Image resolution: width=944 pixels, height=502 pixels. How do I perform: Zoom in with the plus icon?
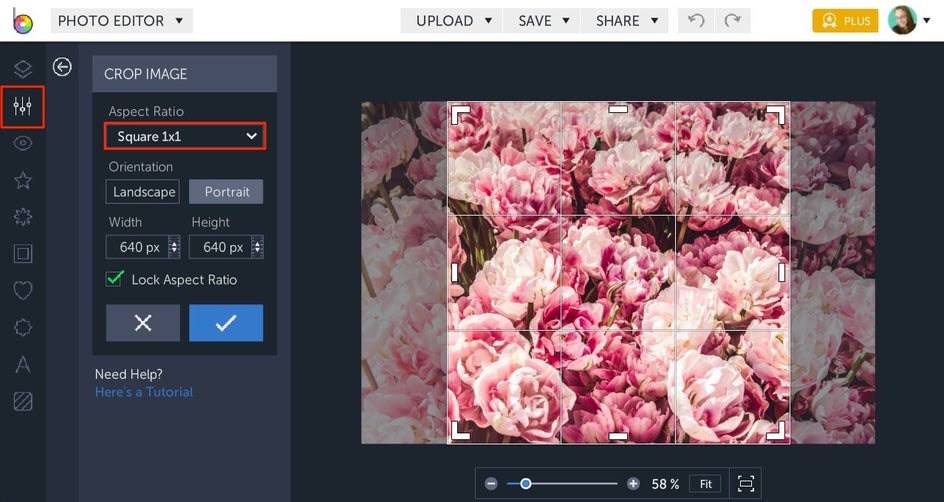[633, 483]
